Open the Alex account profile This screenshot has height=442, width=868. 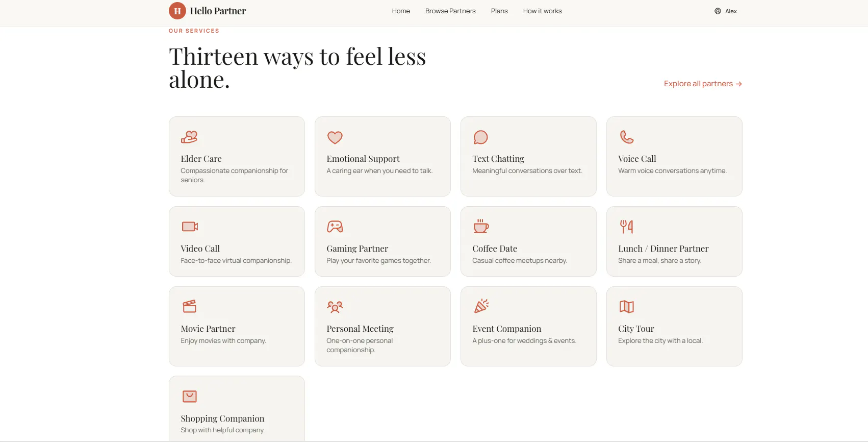[725, 11]
